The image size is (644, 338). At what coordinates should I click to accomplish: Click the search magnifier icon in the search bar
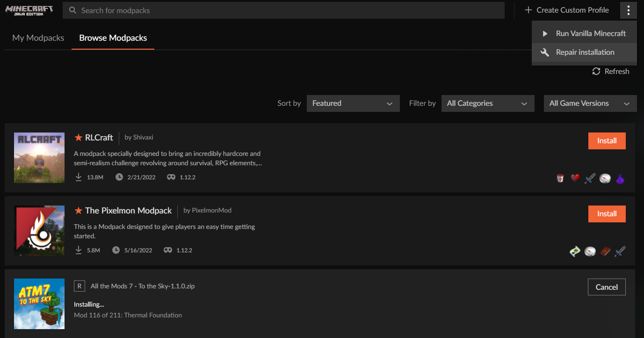[72, 10]
